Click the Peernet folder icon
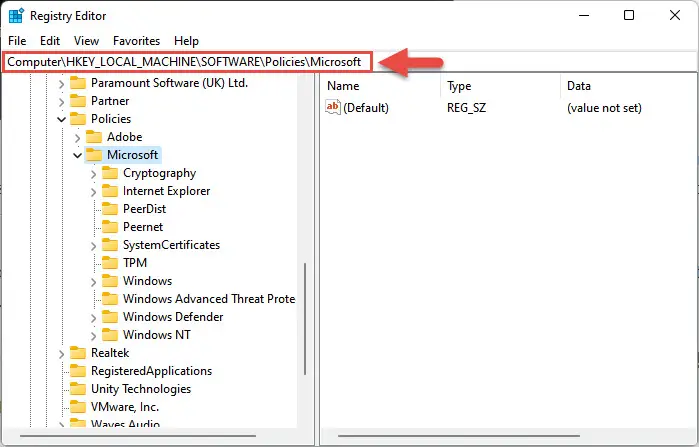The image size is (699, 447). [x=110, y=226]
